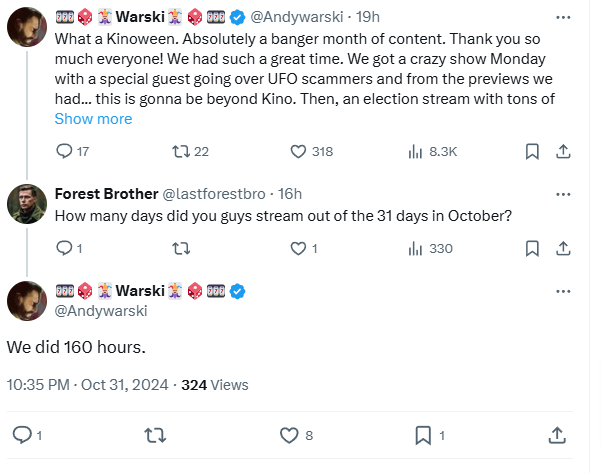Bookmark Warski's top Kinoween tweet
601x473 pixels.
[x=532, y=151]
